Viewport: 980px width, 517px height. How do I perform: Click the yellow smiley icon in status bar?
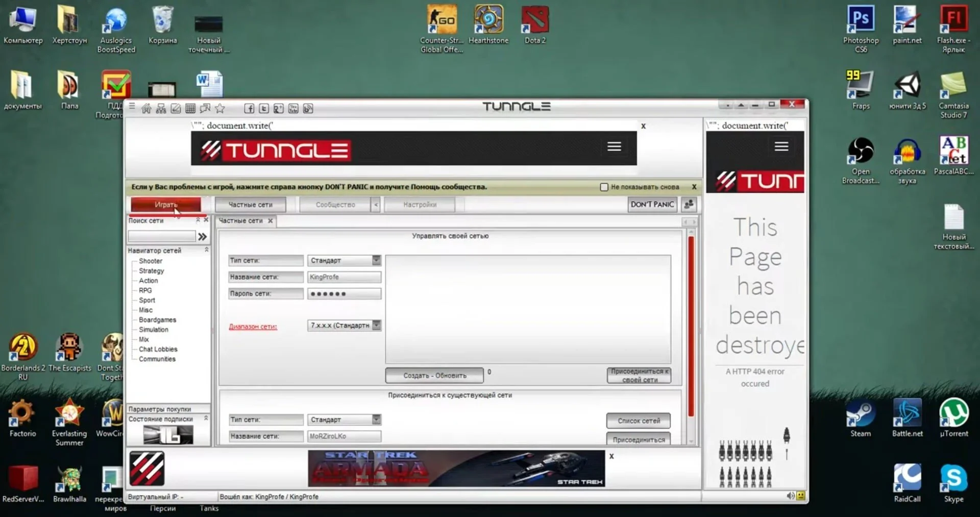coord(800,496)
